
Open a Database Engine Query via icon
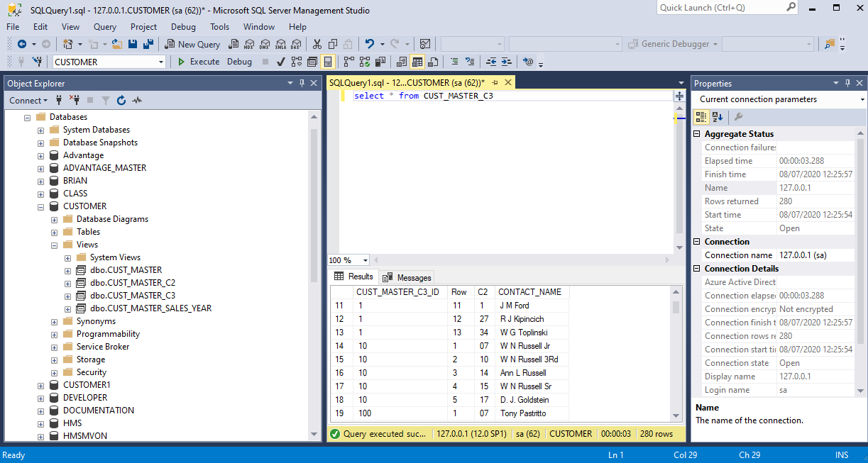coord(233,44)
